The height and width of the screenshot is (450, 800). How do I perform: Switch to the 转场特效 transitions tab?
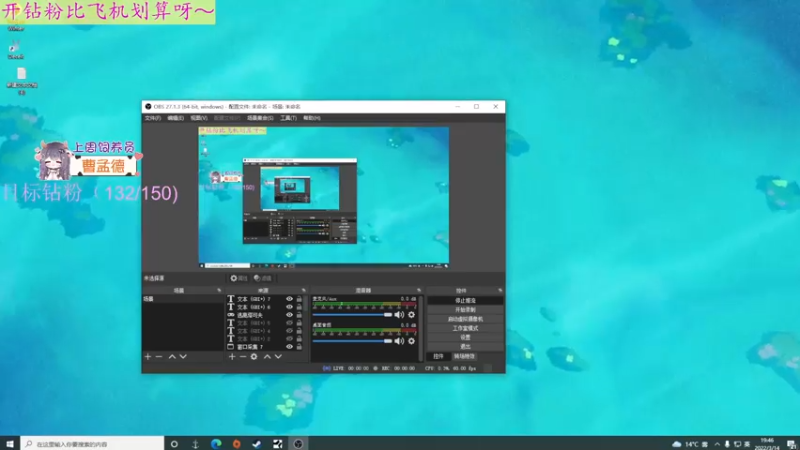point(464,356)
